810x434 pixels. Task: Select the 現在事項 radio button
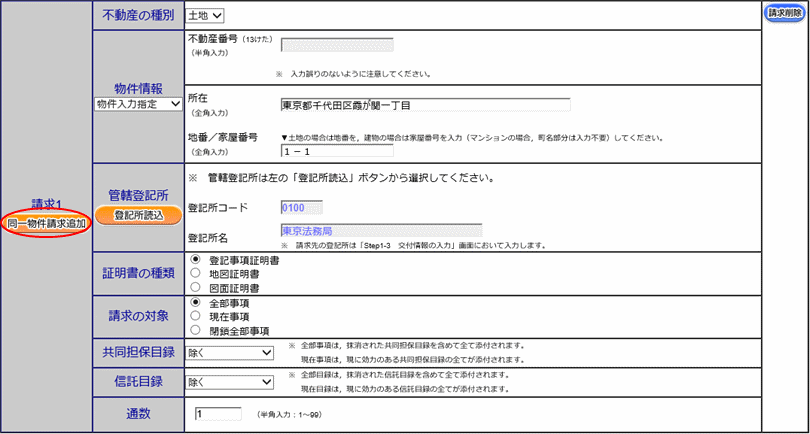pyautogui.click(x=195, y=316)
